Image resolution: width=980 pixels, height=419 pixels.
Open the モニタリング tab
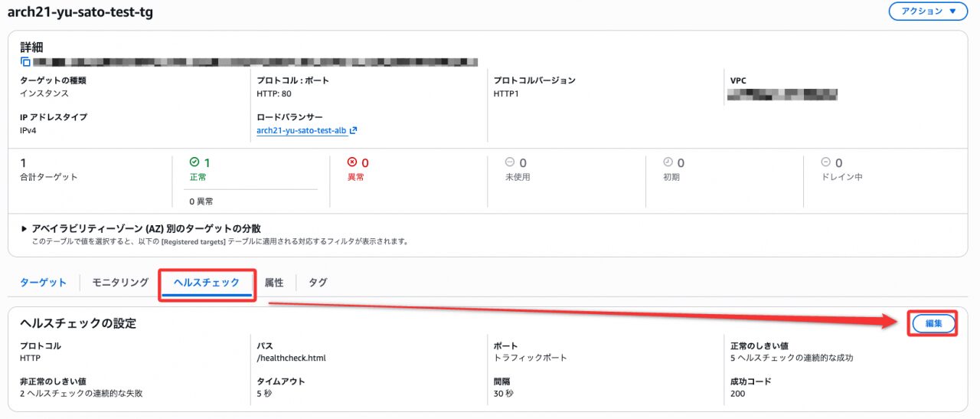pyautogui.click(x=120, y=283)
